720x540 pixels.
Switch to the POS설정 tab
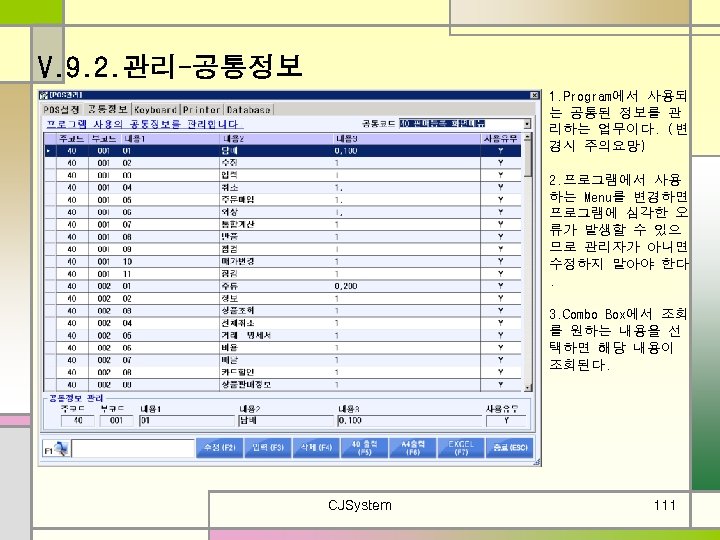62,110
